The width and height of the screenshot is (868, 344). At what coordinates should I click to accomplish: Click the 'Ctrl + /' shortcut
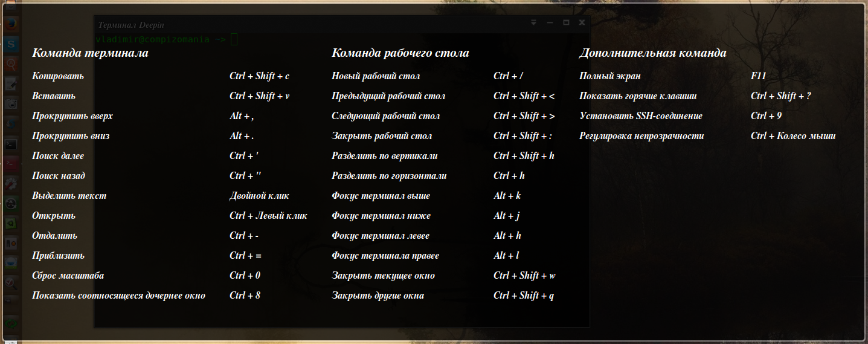[509, 76]
